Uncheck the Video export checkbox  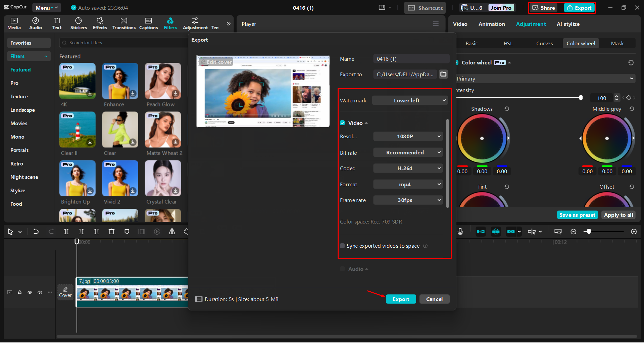pyautogui.click(x=342, y=123)
